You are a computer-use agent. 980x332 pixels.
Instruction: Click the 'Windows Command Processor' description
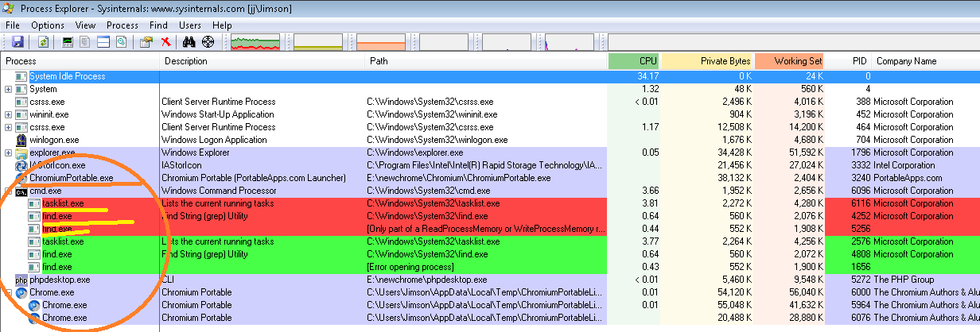(x=219, y=191)
